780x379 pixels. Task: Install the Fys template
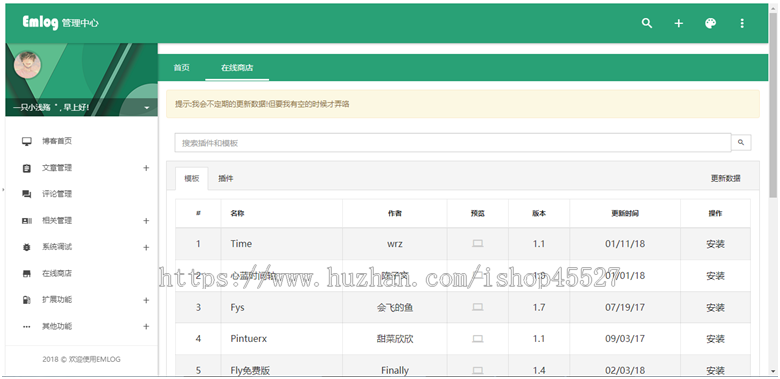coord(715,308)
